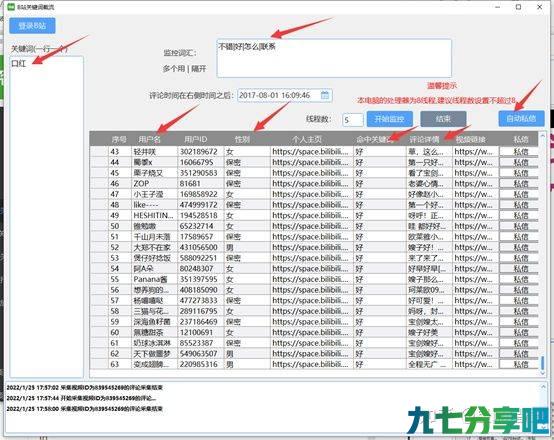The height and width of the screenshot is (440, 554).
Task: Click the app icon in title bar
Action: pos(11,7)
